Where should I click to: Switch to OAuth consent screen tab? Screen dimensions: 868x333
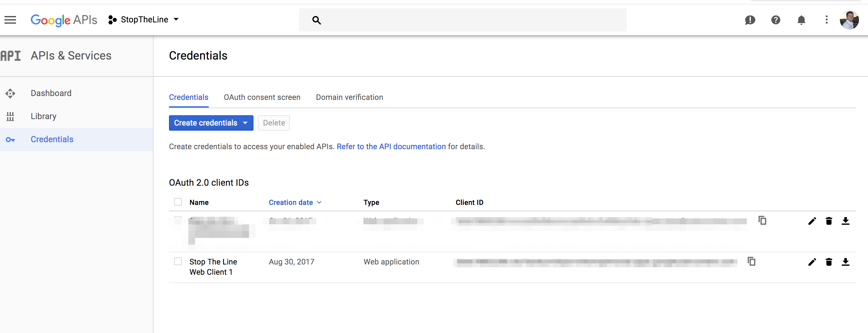[262, 97]
